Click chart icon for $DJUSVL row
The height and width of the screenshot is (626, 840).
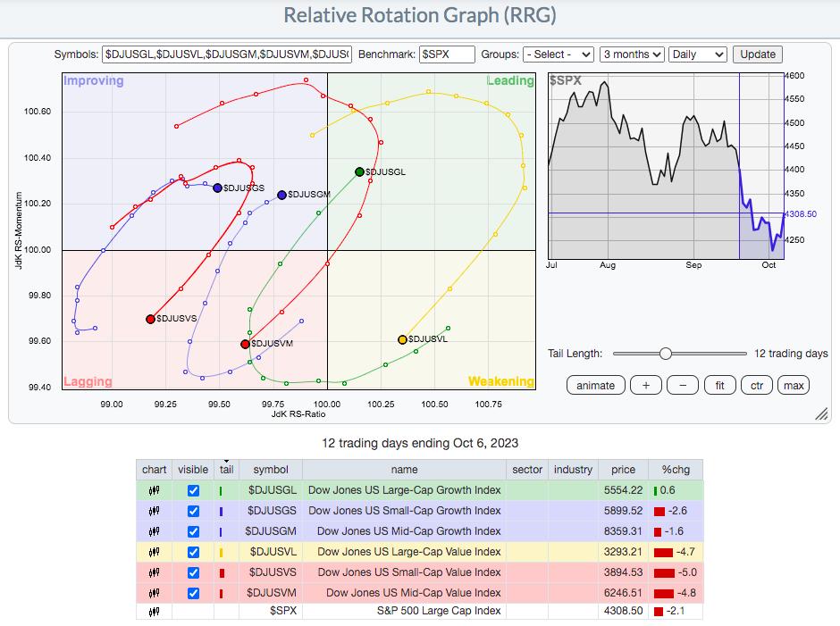coord(155,552)
